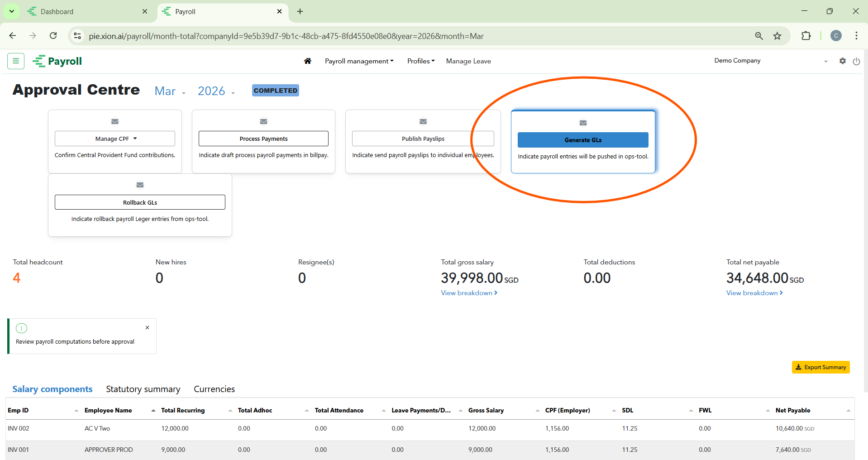Click the home icon in navbar

click(308, 61)
